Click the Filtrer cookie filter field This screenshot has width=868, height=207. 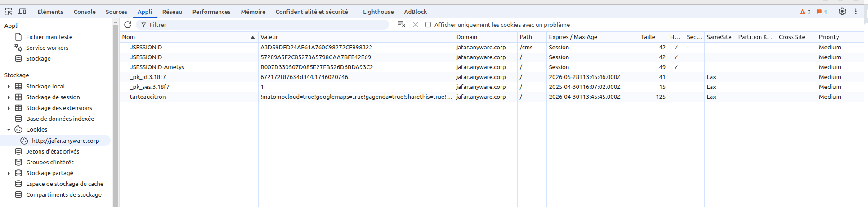[265, 25]
